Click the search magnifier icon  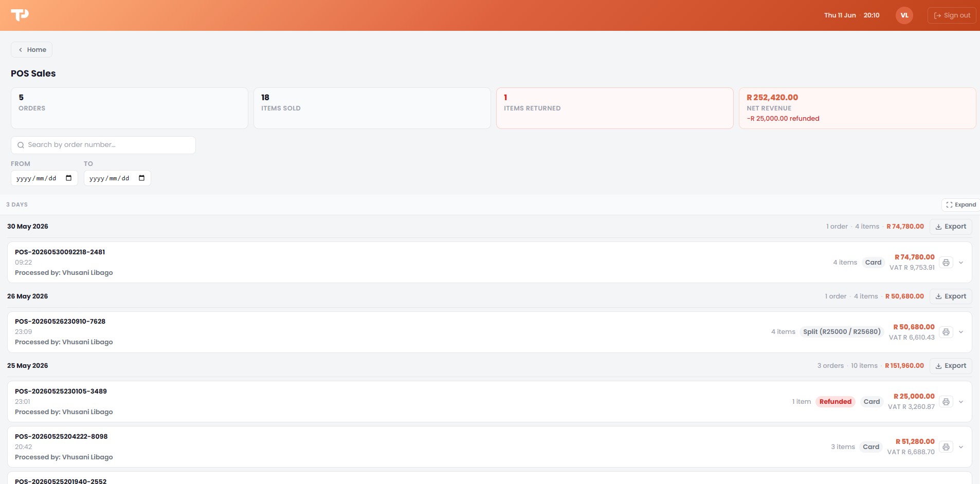21,145
